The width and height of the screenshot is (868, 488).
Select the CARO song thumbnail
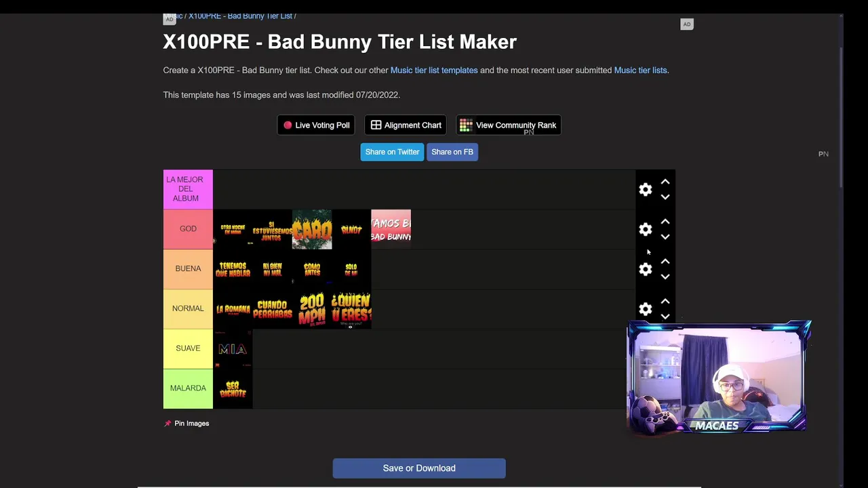coord(312,230)
